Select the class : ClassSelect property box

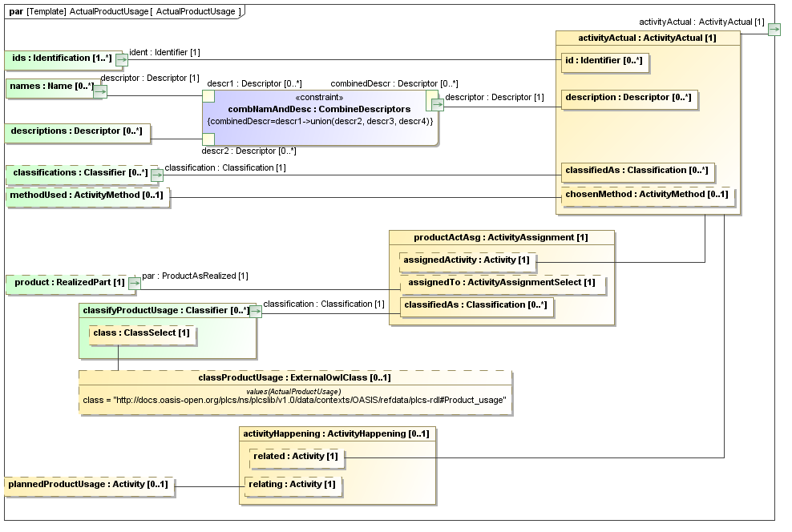142,332
